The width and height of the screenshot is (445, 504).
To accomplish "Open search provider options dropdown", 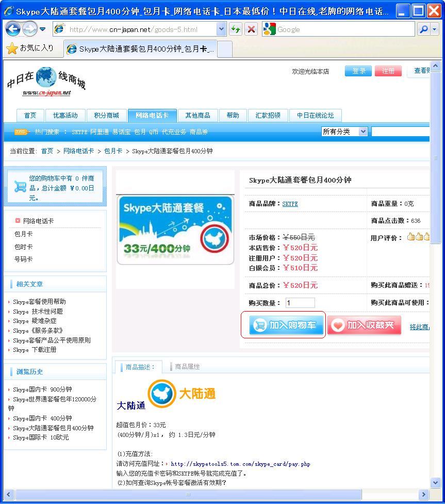I will tap(435, 29).
